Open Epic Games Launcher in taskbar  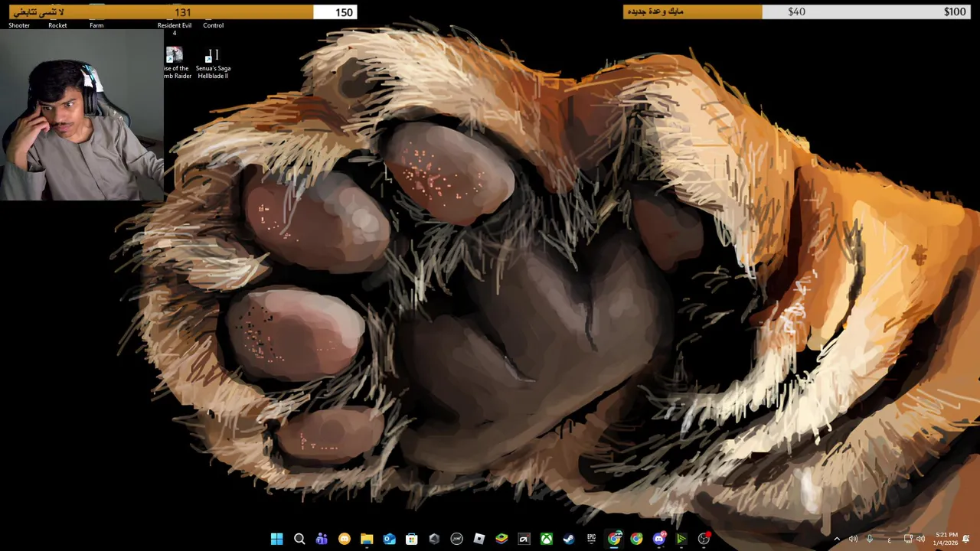tap(591, 539)
